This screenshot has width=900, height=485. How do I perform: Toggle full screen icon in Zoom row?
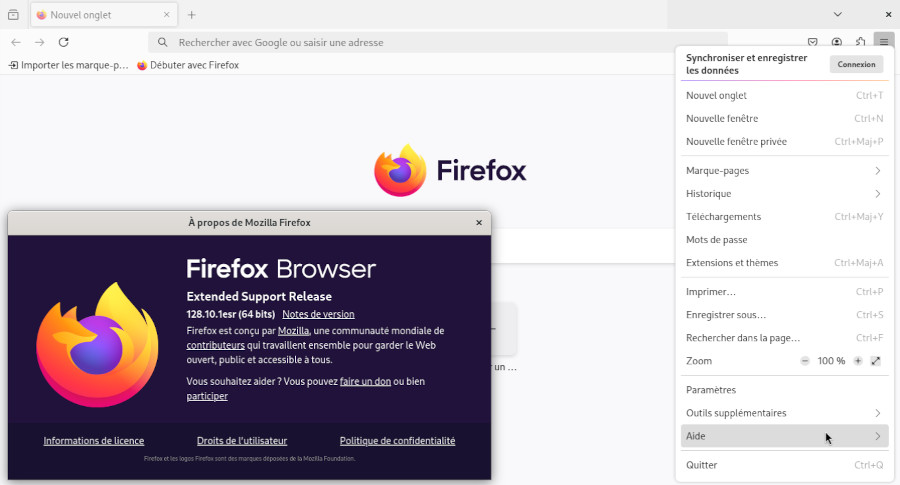point(875,361)
